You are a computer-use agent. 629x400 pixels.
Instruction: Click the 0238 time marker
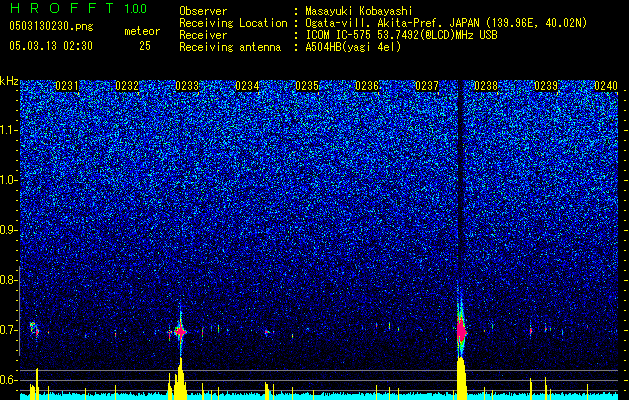[x=486, y=86]
